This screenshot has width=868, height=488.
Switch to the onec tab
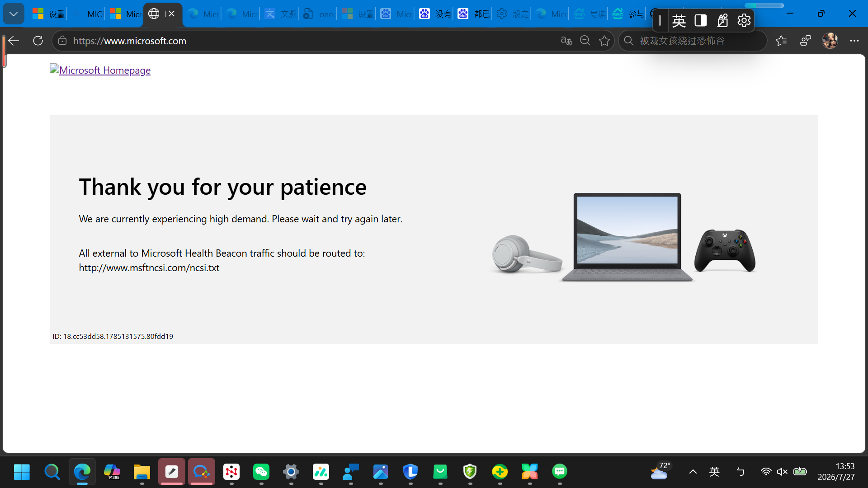pos(319,14)
